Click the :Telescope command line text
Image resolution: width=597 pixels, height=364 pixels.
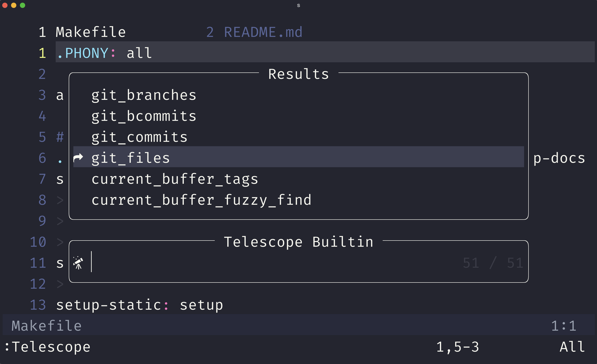48,347
